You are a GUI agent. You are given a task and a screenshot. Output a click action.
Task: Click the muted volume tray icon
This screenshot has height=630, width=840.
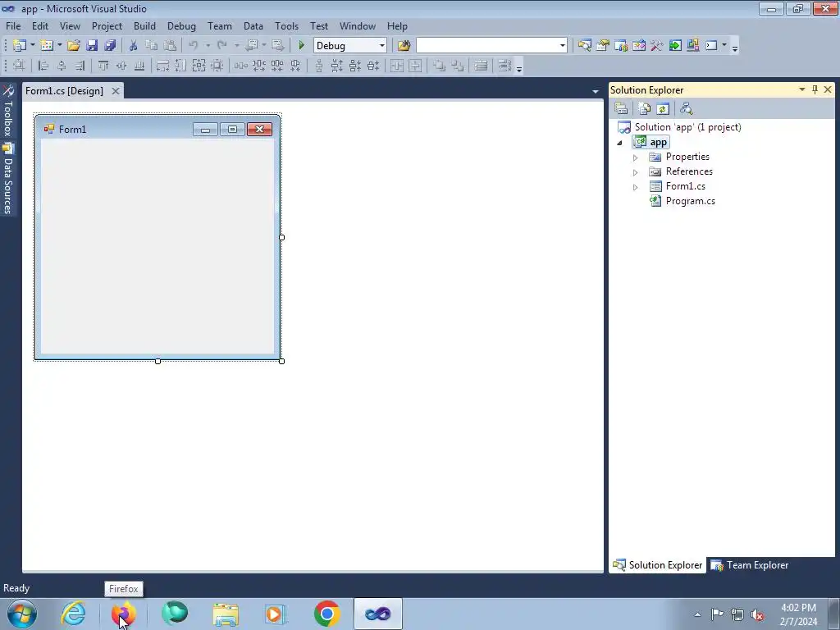pos(757,614)
